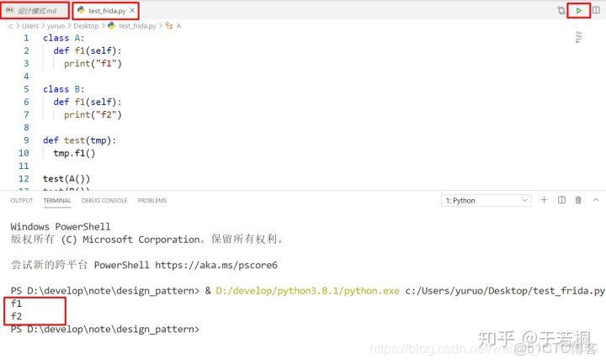The image size is (606, 364).
Task: Click the python.exe path in the terminal command
Action: click(308, 291)
